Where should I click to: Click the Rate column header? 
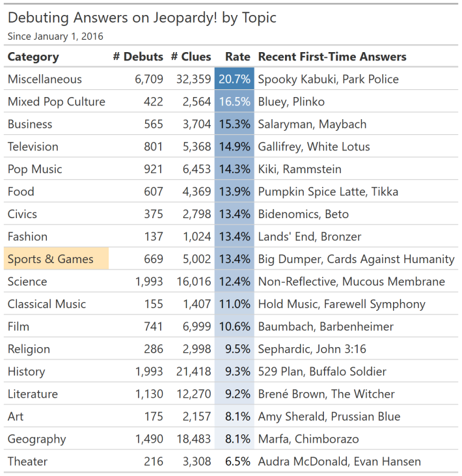click(238, 57)
